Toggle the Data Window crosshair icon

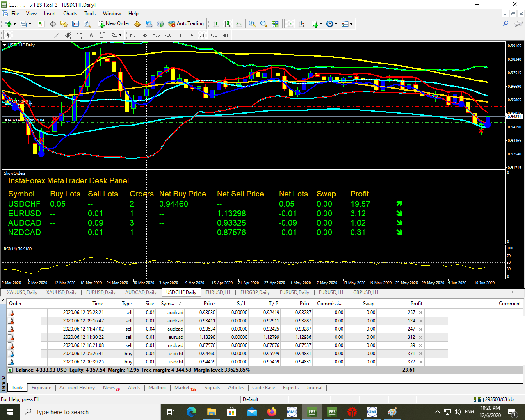click(52, 24)
